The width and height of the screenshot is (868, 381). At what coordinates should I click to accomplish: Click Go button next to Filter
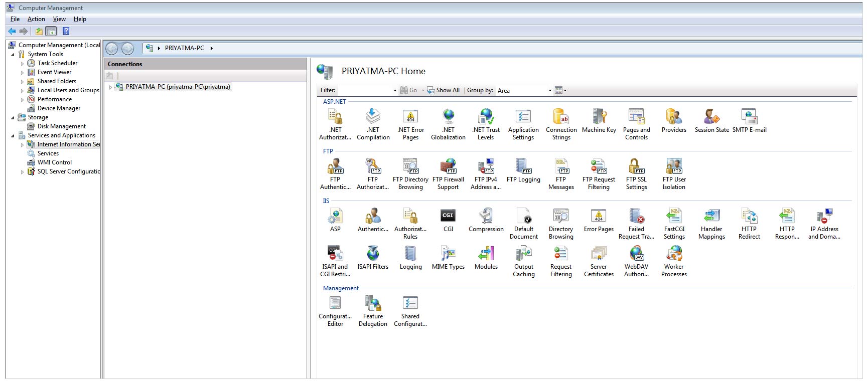408,90
